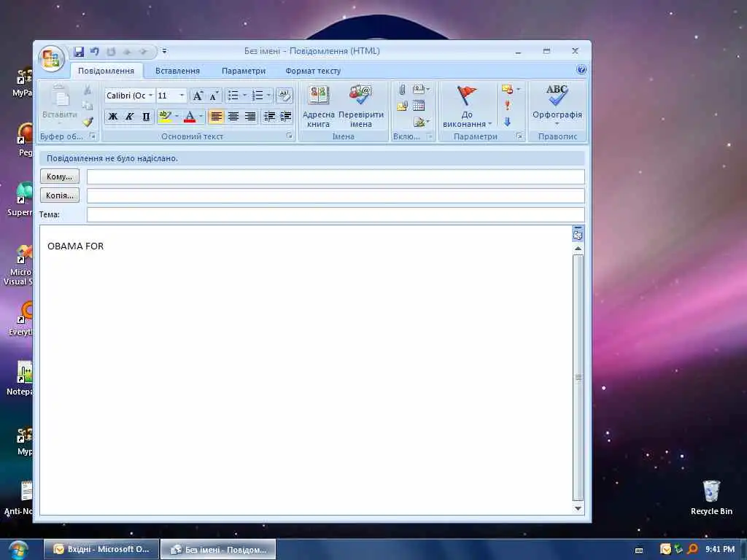The width and height of the screenshot is (747, 560).
Task: Insert a calendar into the message
Action: click(x=419, y=106)
